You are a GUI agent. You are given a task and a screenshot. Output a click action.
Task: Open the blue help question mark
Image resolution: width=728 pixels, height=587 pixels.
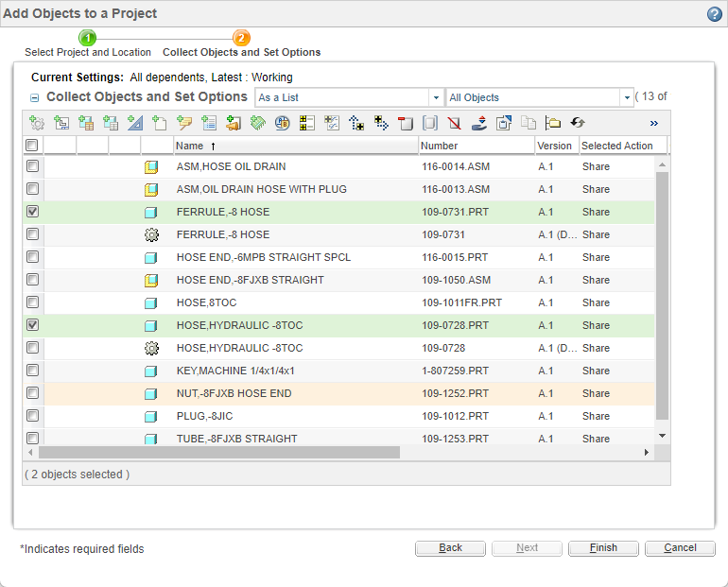coord(715,14)
